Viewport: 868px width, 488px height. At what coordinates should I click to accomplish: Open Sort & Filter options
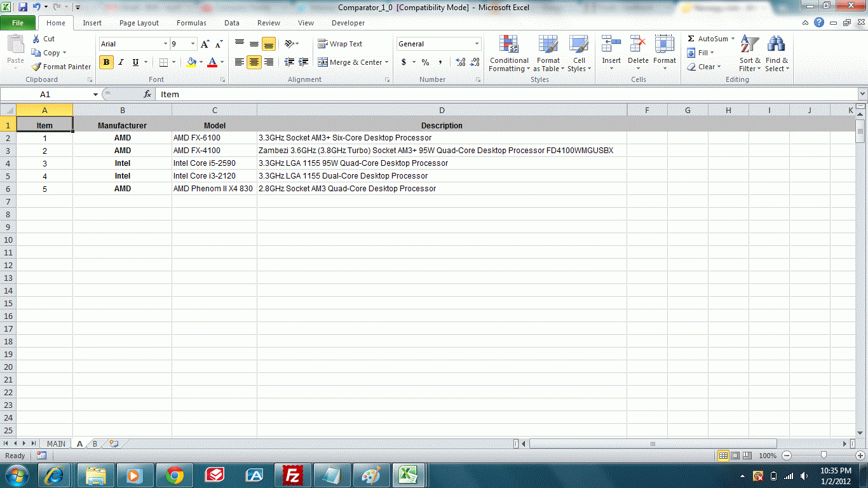749,54
